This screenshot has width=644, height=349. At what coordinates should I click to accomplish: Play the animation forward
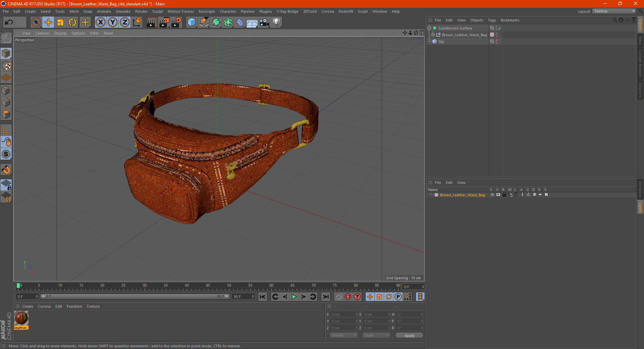click(294, 297)
